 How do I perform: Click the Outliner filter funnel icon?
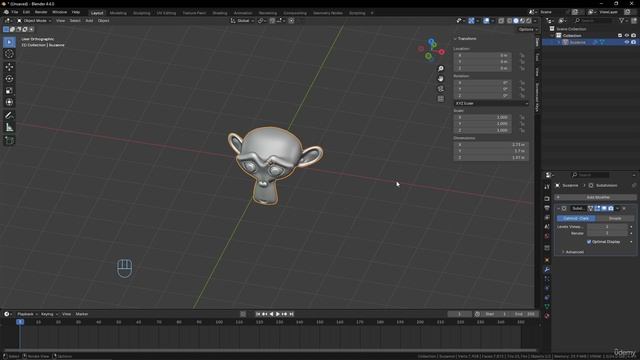click(x=622, y=20)
